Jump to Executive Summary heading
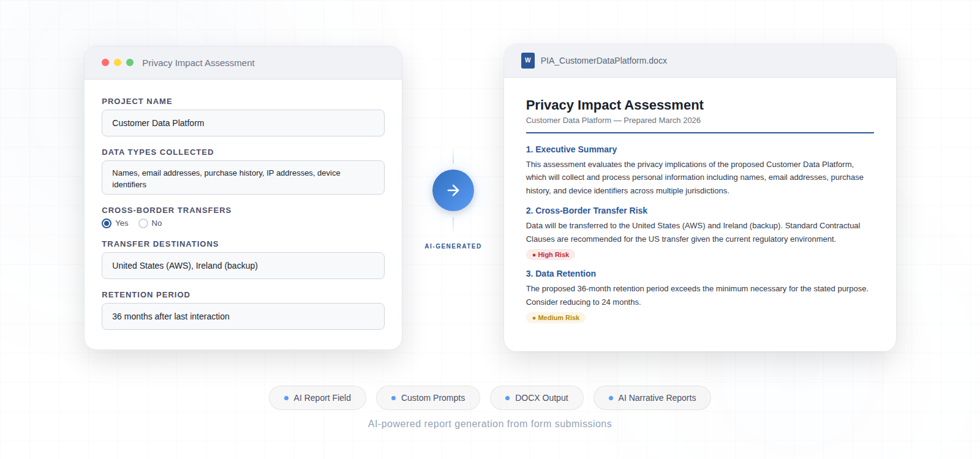Viewport: 980px width, 459px height. pyautogui.click(x=571, y=149)
